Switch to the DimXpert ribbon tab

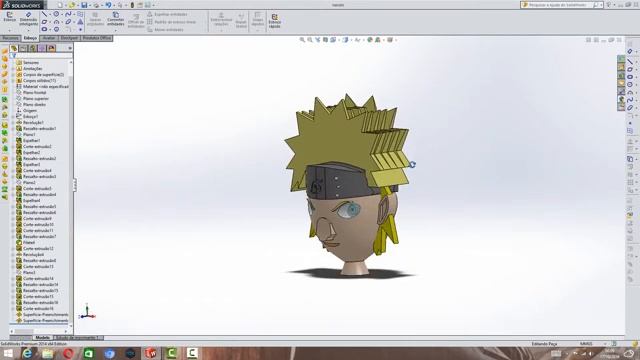coord(69,38)
